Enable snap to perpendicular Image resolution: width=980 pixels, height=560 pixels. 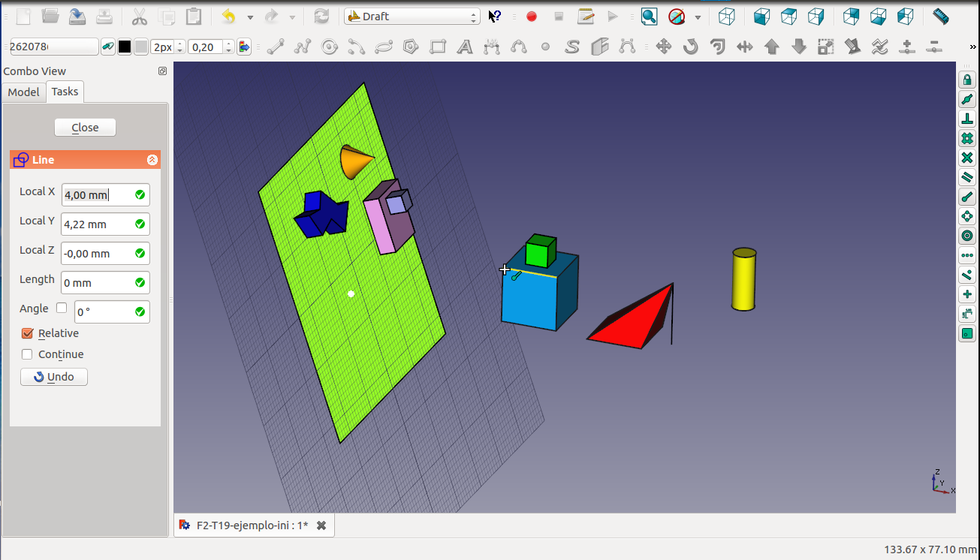[967, 119]
